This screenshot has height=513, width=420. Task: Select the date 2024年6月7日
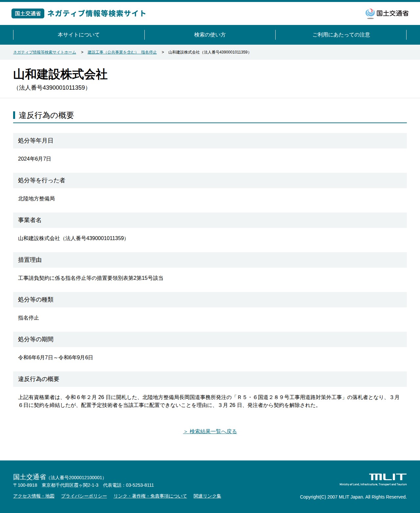(x=34, y=159)
